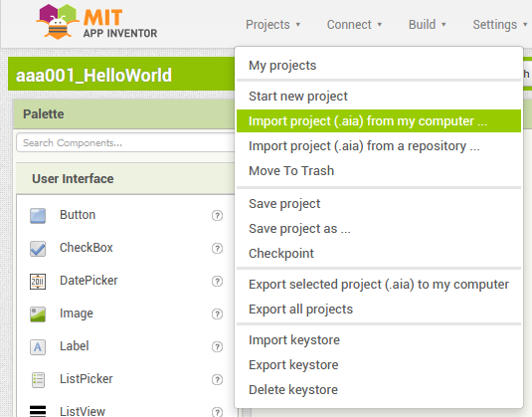The image size is (532, 417).
Task: Collapse the User Interface palette section
Action: coord(125,178)
